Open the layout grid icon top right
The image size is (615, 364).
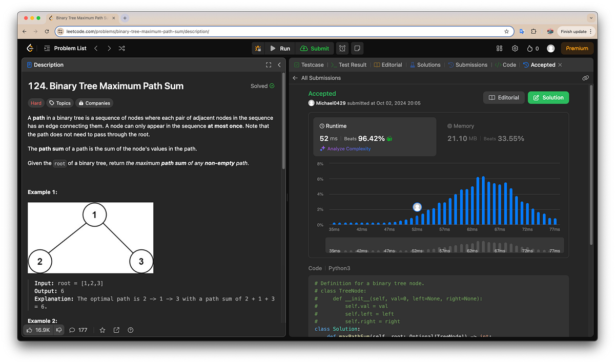[x=499, y=48]
